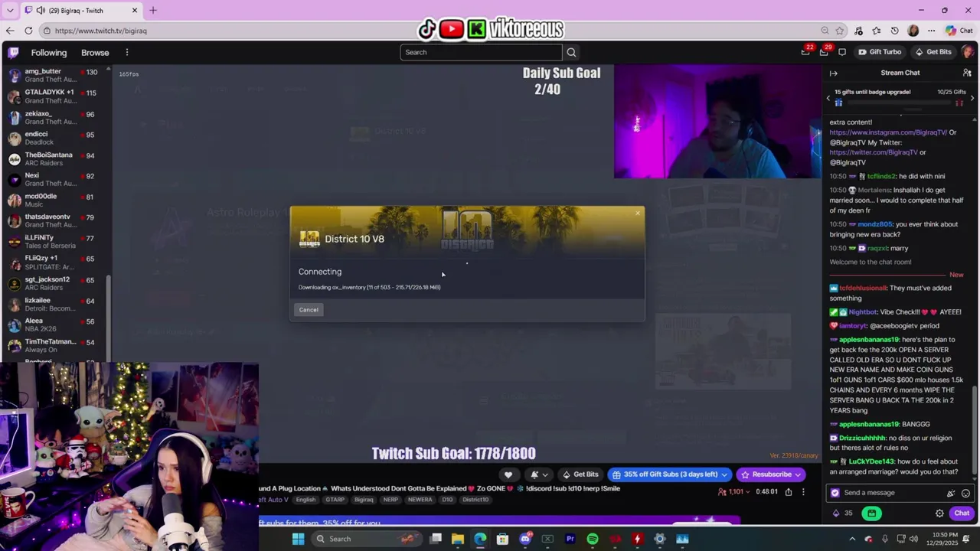This screenshot has height=551, width=980.
Task: Cancel the District 10 V8 connection
Action: tap(309, 310)
